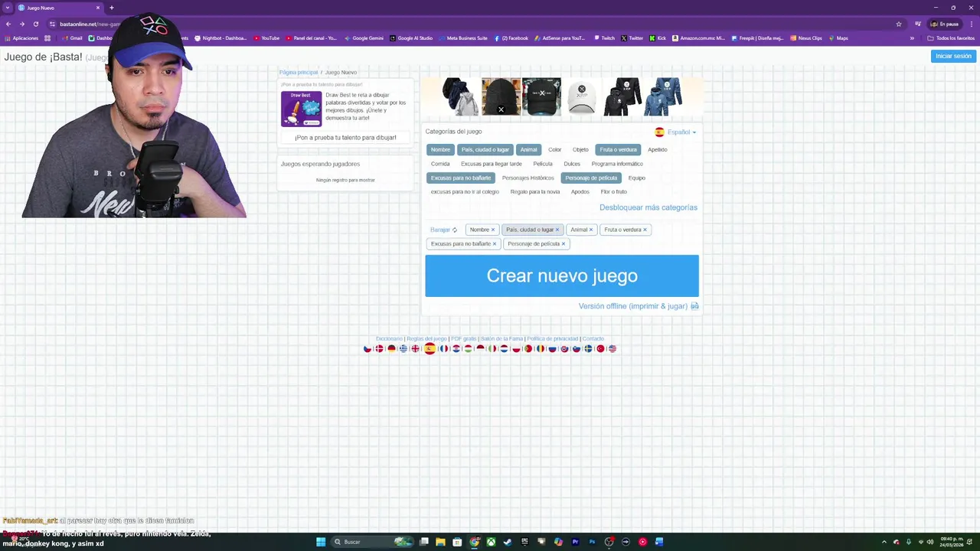
Task: Click Iniciar sesión button
Action: point(953,56)
